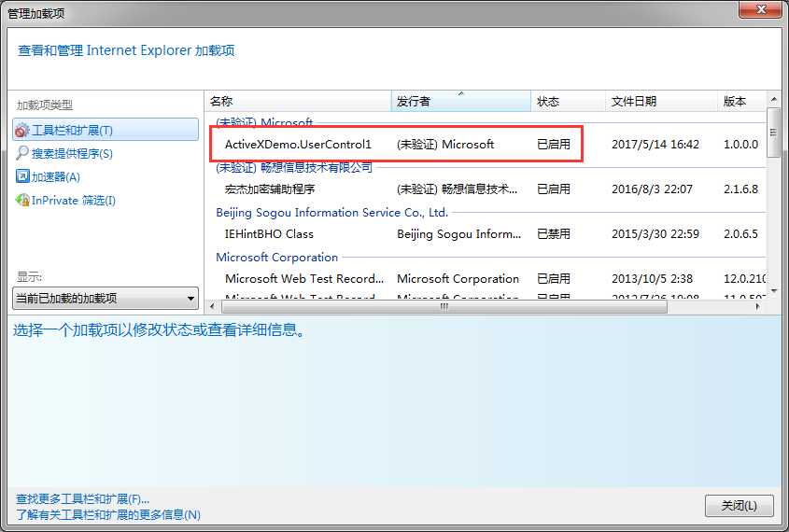Viewport: 789px width, 532px height.
Task: Click the vertical scrollbar thumb
Action: (x=774, y=133)
